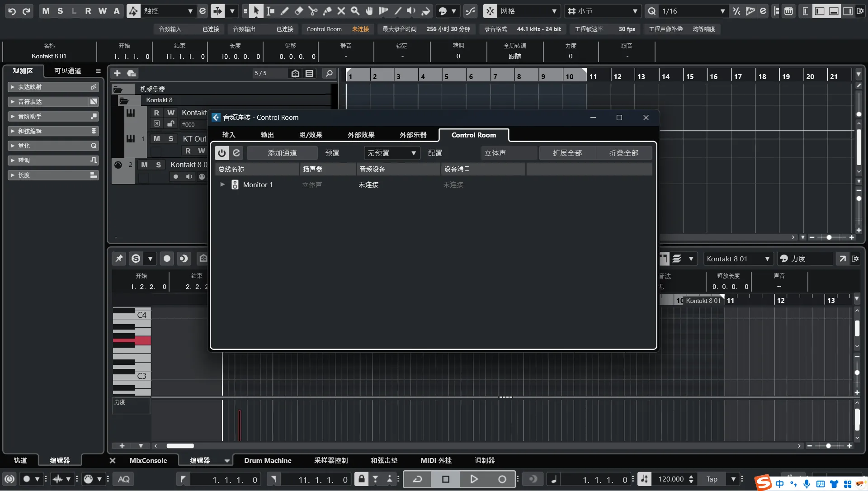Select the Split scissors tool
The image size is (868, 491).
pyautogui.click(x=313, y=11)
